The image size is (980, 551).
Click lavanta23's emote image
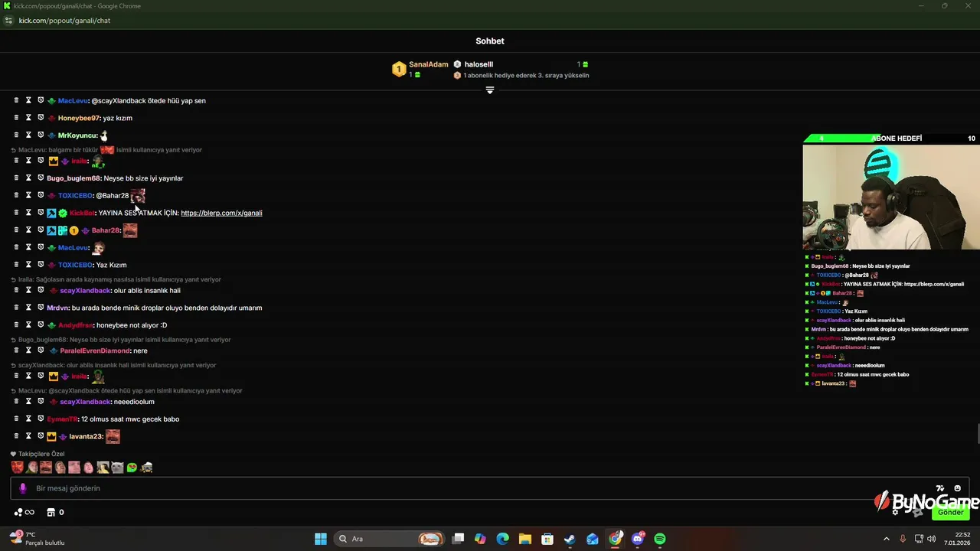[113, 436]
